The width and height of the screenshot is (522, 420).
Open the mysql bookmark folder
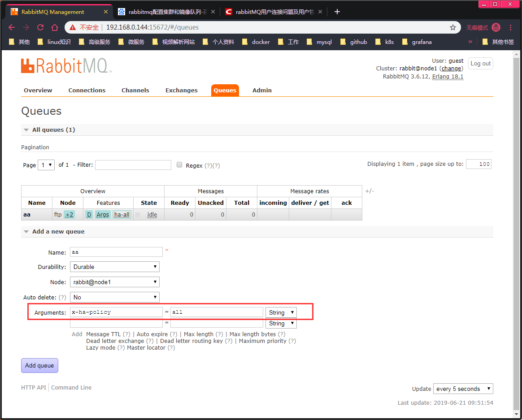point(320,42)
